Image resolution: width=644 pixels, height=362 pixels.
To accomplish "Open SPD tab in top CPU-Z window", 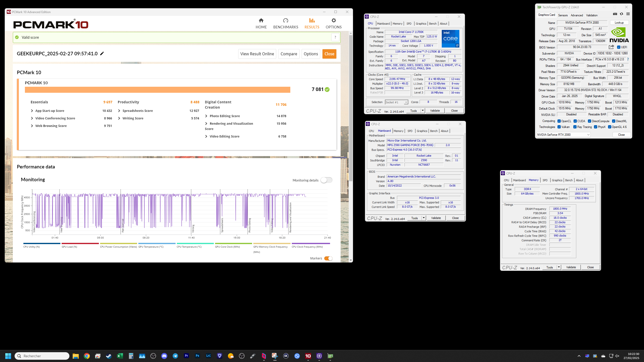I will click(409, 24).
